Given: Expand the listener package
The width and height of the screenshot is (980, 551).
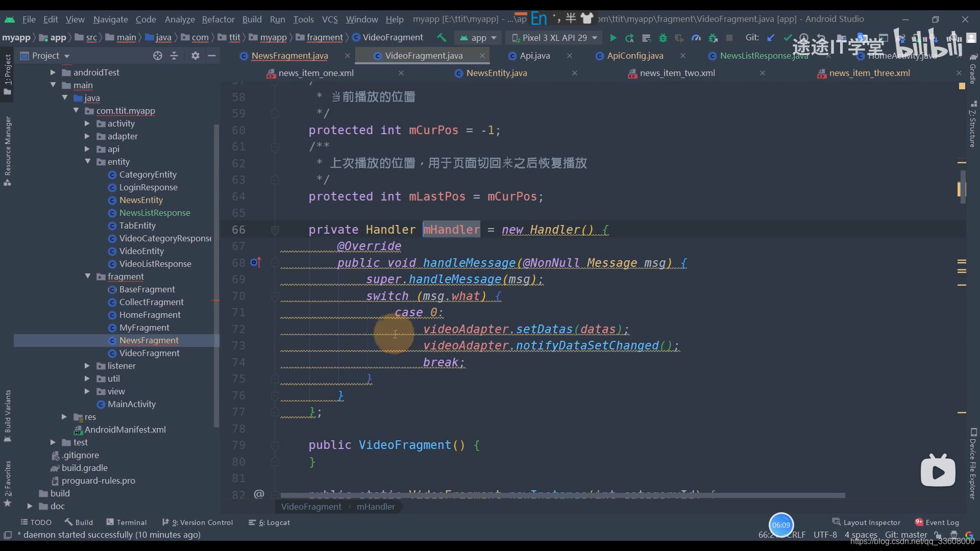Looking at the screenshot, I should tap(87, 366).
